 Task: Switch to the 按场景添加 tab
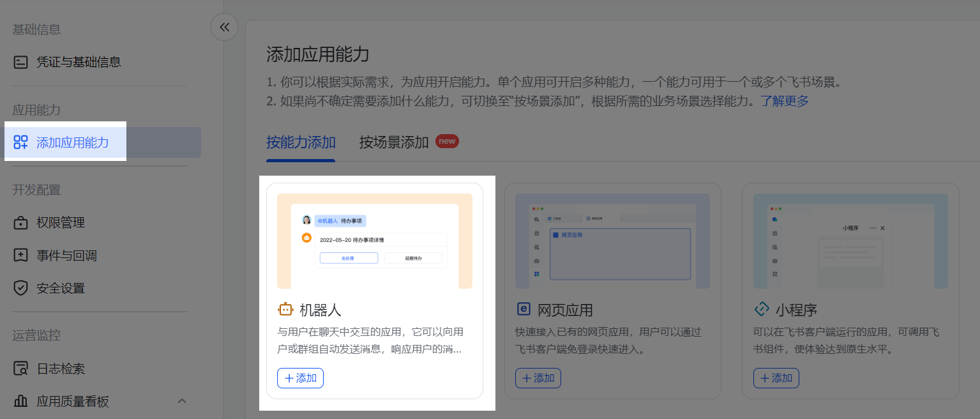point(394,142)
